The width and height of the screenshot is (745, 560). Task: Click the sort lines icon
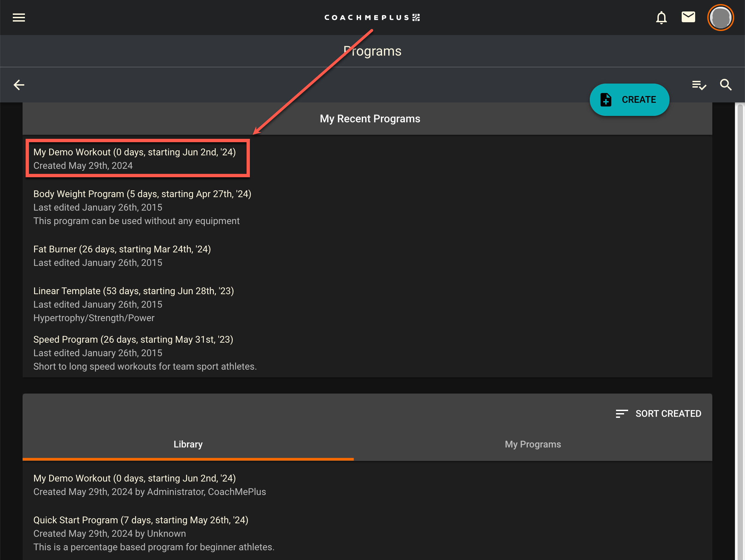point(621,413)
